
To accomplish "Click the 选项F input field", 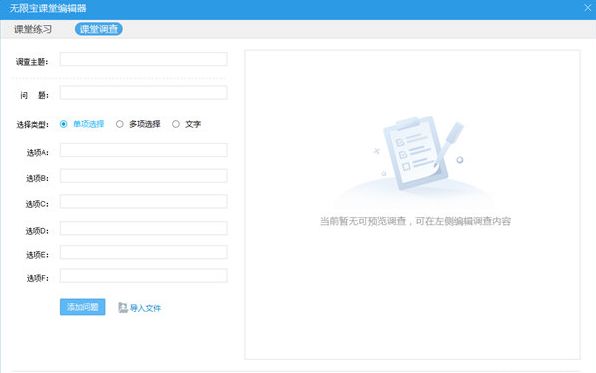I will tap(144, 276).
